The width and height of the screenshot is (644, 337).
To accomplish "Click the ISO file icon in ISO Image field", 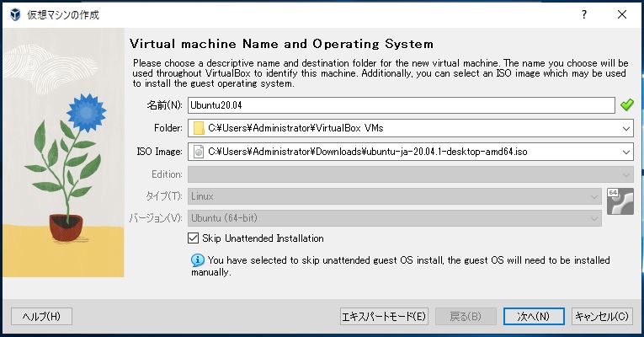I will (199, 152).
